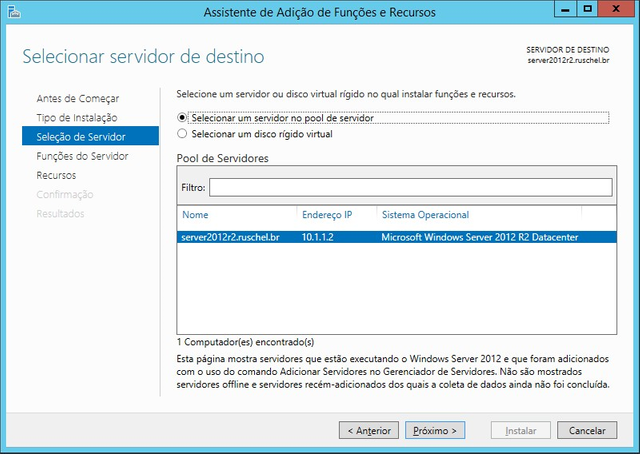Click Microsoft Windows Server 2012 R2 Datacenter cell
The width and height of the screenshot is (640, 454).
[480, 237]
